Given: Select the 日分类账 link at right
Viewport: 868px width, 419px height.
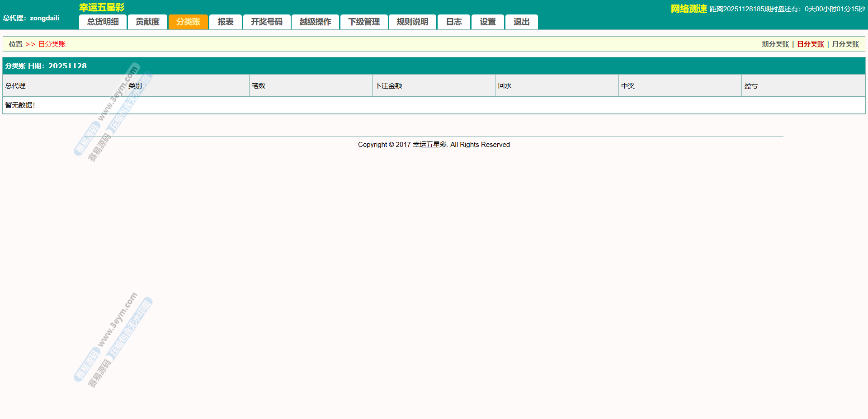Looking at the screenshot, I should coord(811,44).
